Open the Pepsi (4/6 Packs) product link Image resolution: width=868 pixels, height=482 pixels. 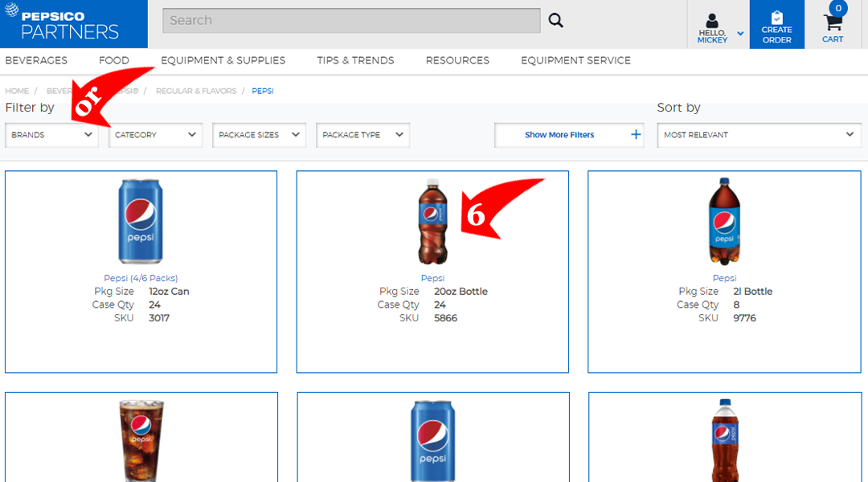coord(141,278)
